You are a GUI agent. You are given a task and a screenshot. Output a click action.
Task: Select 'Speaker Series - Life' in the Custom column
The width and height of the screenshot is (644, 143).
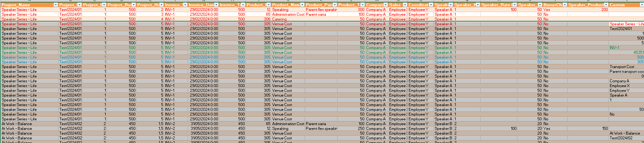(x=626, y=24)
